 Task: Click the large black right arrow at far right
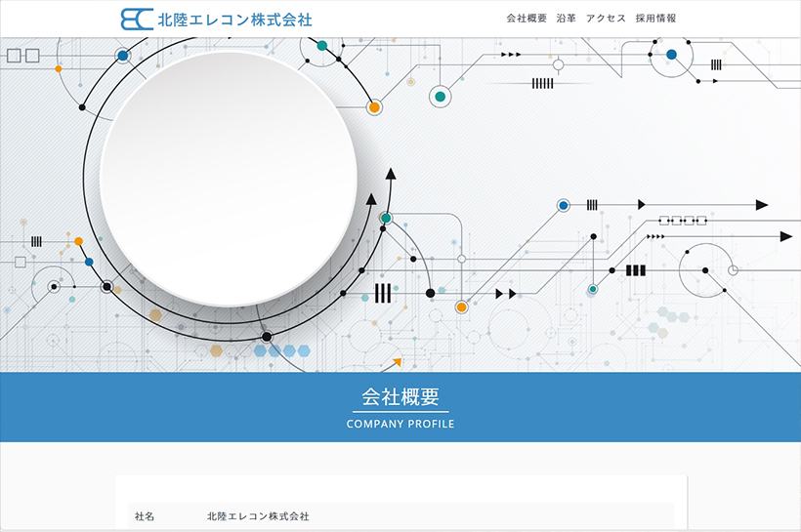coord(786,236)
